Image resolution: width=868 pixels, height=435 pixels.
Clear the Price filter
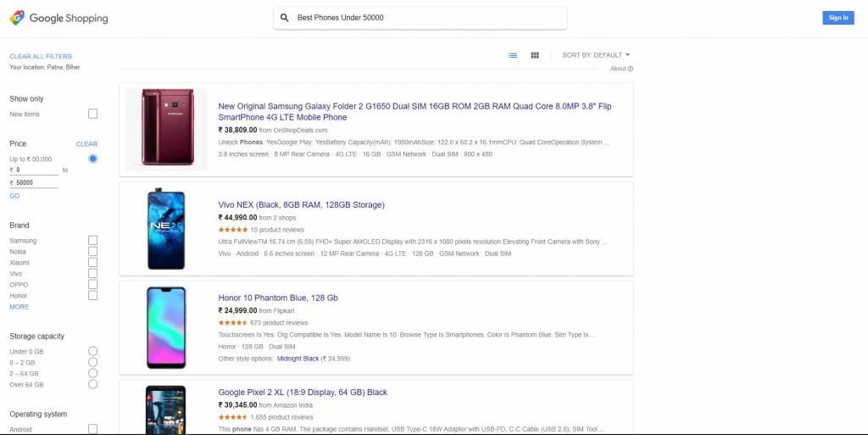(x=87, y=144)
